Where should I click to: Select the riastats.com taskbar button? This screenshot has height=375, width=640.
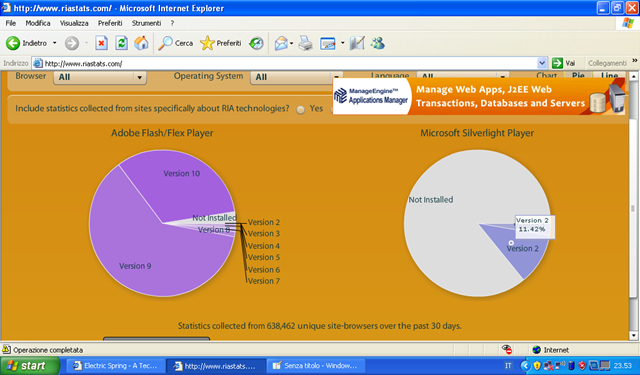(216, 366)
